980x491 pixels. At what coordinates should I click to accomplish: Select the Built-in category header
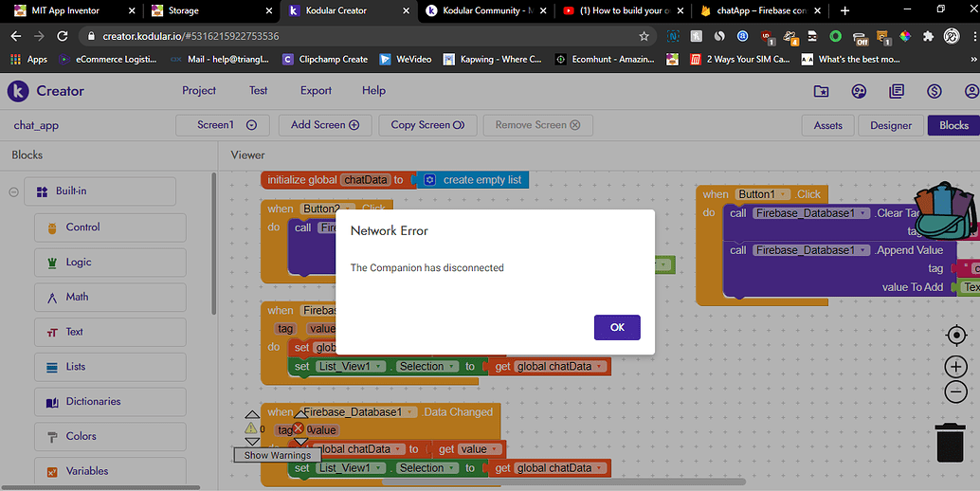click(100, 191)
